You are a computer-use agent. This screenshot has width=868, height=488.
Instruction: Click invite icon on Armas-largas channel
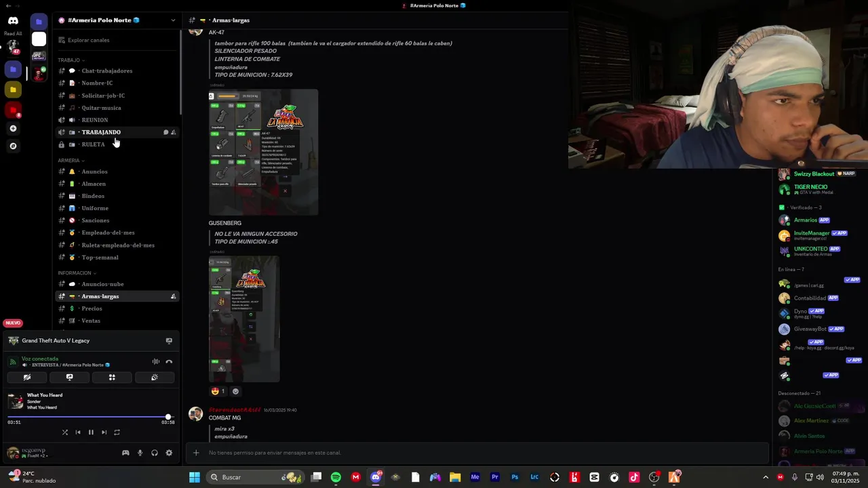[x=174, y=296]
